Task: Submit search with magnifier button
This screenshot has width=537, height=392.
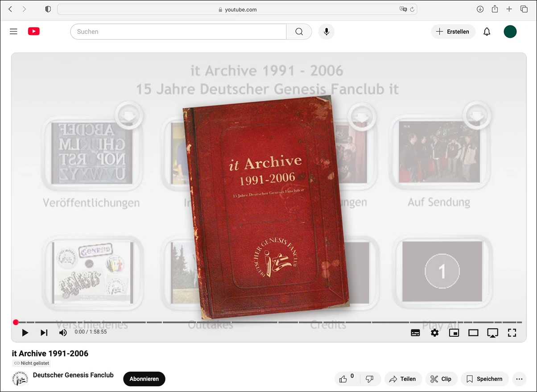Action: coord(299,32)
